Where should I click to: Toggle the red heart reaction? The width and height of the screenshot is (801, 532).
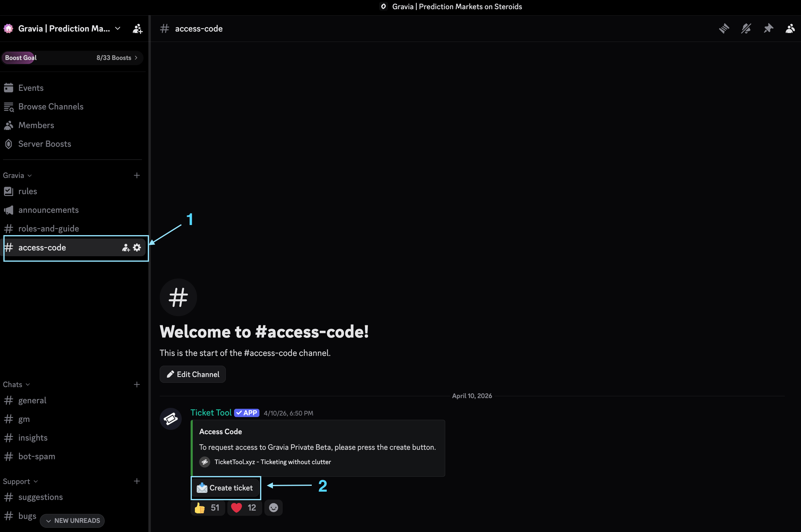click(244, 508)
